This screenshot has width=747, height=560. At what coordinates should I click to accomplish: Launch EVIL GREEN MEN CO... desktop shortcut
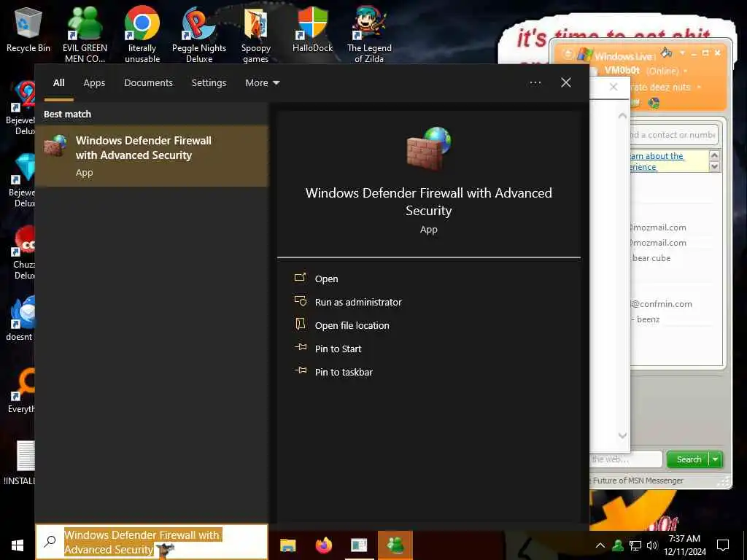point(85,34)
